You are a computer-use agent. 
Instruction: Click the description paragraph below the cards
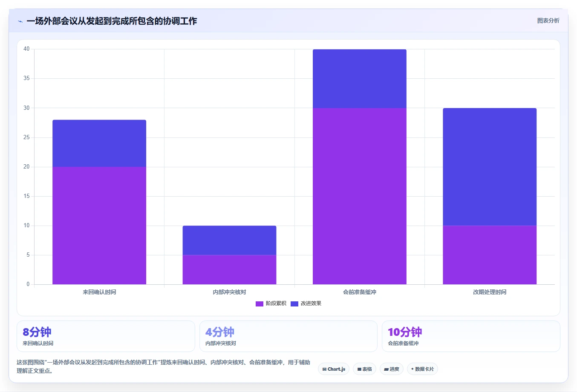point(164,366)
